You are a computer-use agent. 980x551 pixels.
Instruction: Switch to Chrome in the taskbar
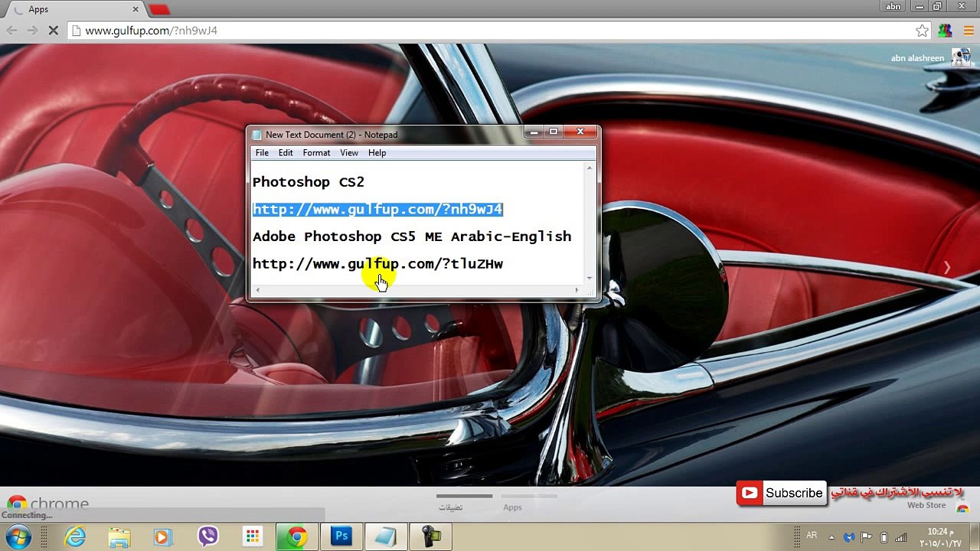tap(296, 536)
